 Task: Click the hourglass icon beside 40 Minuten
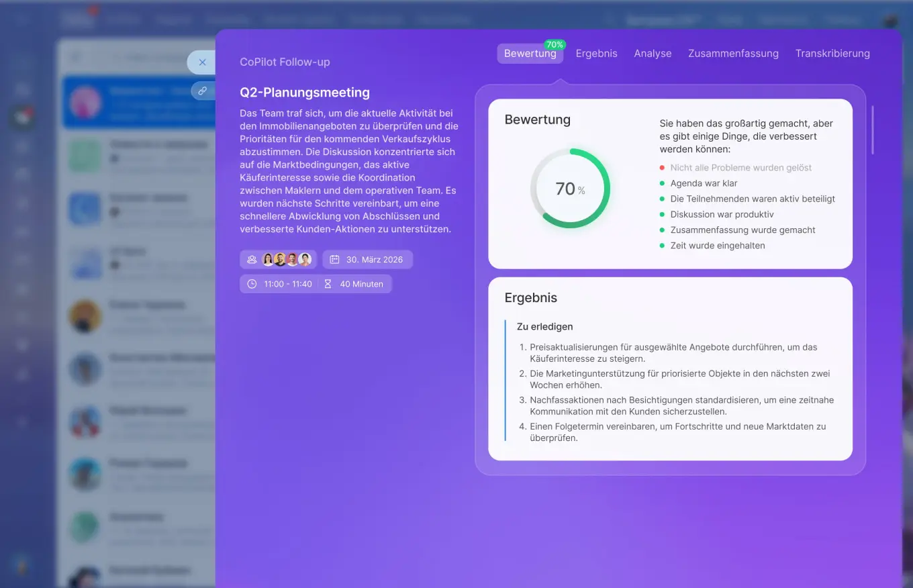click(328, 284)
